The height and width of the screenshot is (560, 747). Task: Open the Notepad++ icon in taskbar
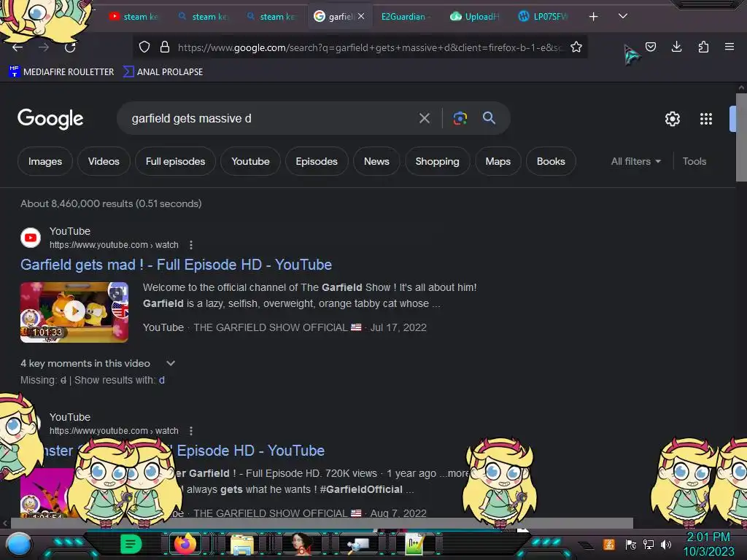click(414, 544)
